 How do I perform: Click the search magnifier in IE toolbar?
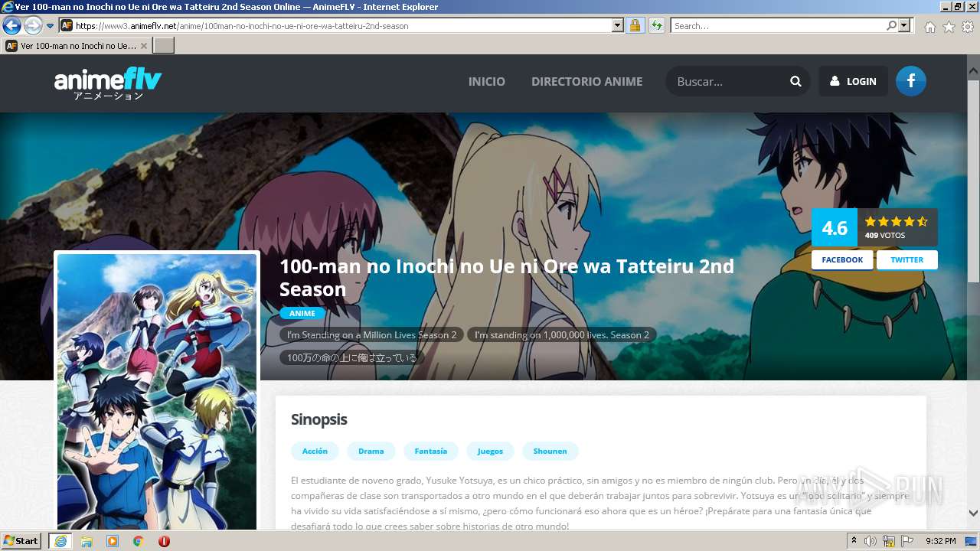(891, 26)
